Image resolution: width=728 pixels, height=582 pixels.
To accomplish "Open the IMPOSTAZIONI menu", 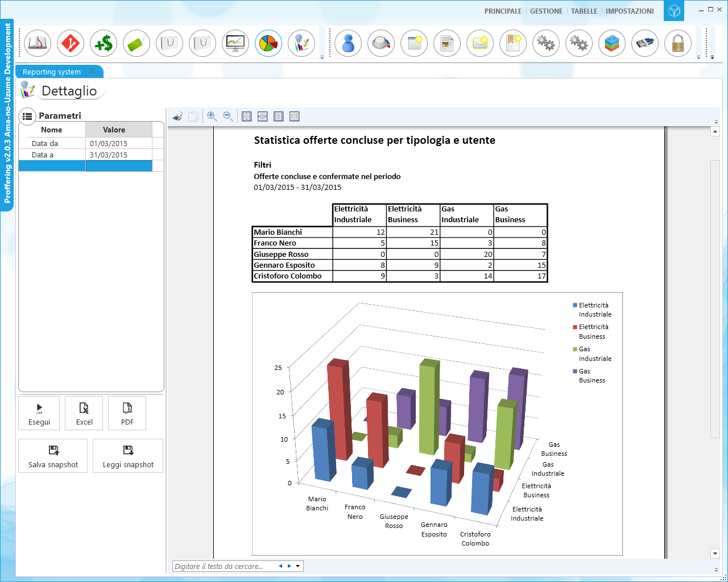I will (x=630, y=11).
